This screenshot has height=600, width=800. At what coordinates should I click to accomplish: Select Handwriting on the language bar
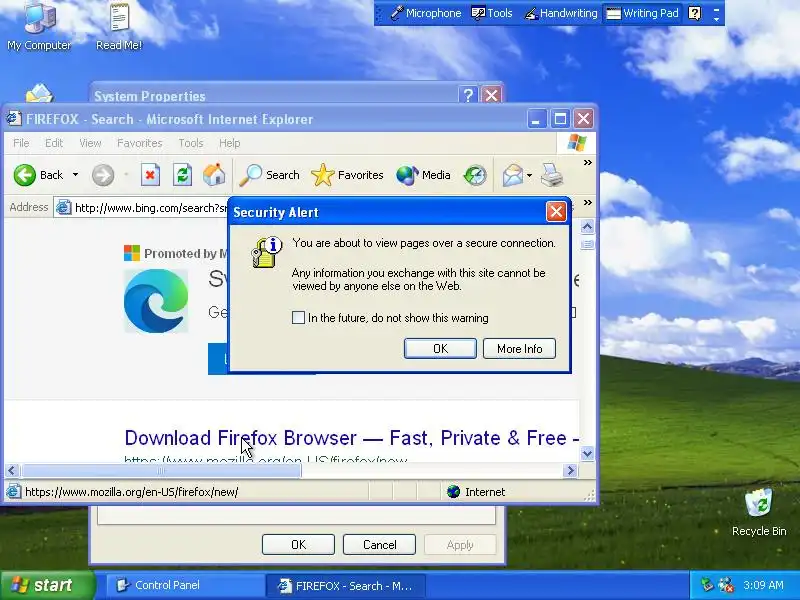(561, 13)
